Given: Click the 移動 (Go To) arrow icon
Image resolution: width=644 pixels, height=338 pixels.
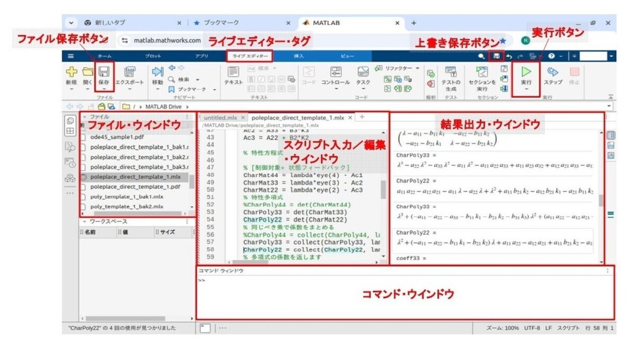Looking at the screenshot, I should (157, 71).
